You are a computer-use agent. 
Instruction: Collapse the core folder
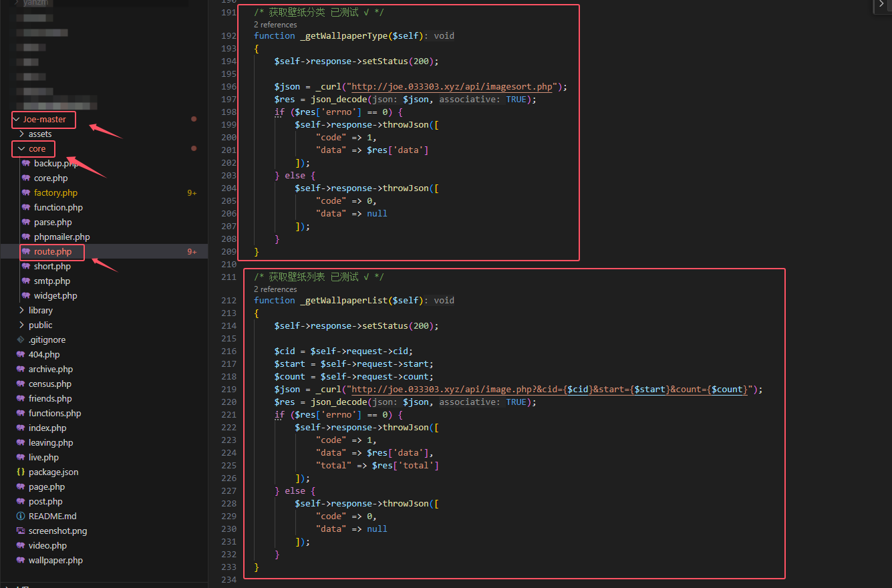click(22, 149)
